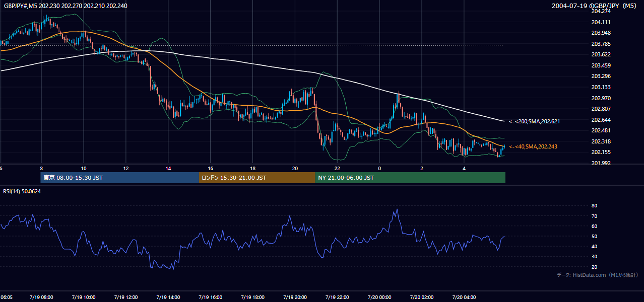
Task: Click the 7/19 16:00 time axis label
Action: [x=210, y=297]
